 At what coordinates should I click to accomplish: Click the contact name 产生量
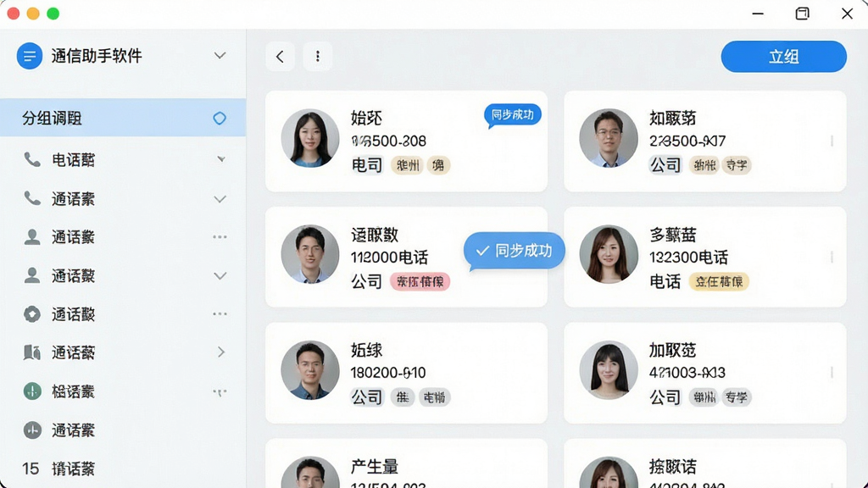[374, 467]
